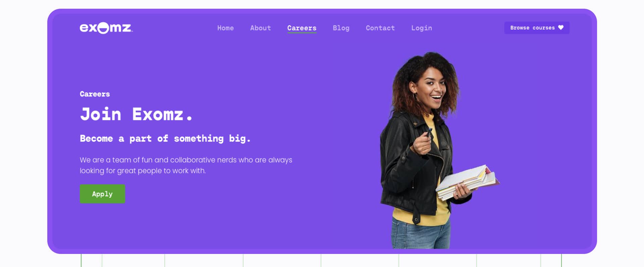This screenshot has height=267, width=644.
Task: Click the paragraph about collaborative nerds
Action: pos(186,165)
